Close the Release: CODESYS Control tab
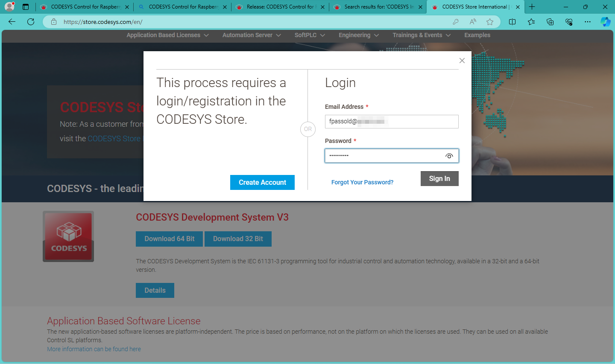 (x=322, y=7)
